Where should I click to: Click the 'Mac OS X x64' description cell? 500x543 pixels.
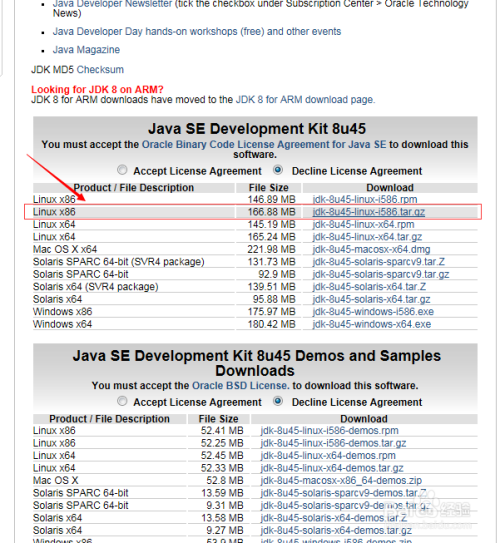65,249
